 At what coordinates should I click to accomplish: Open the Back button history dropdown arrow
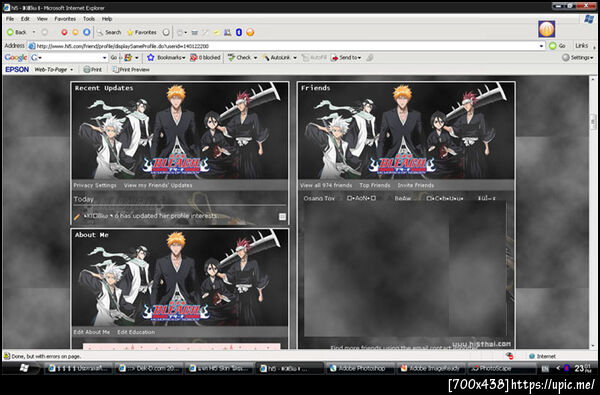34,32
